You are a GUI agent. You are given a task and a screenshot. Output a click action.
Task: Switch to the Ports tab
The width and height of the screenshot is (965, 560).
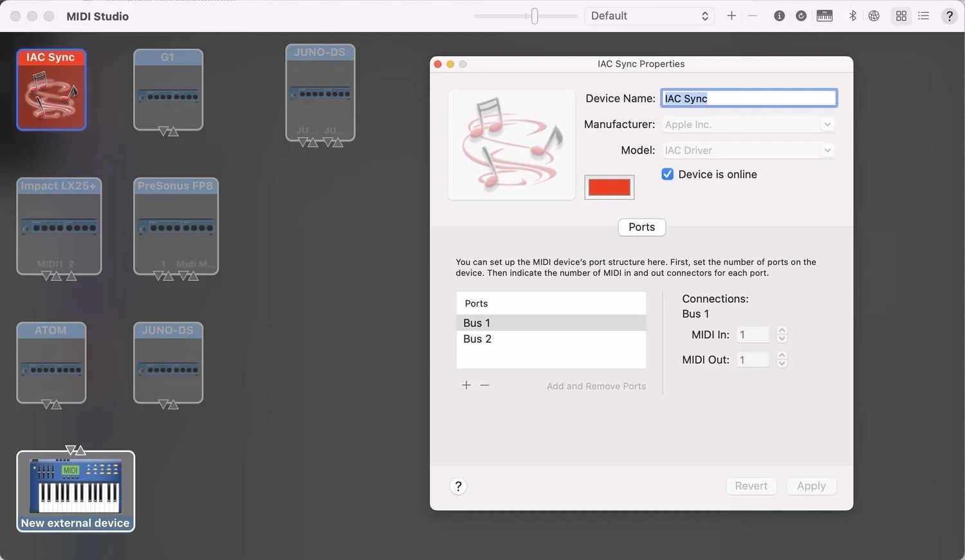click(x=641, y=227)
